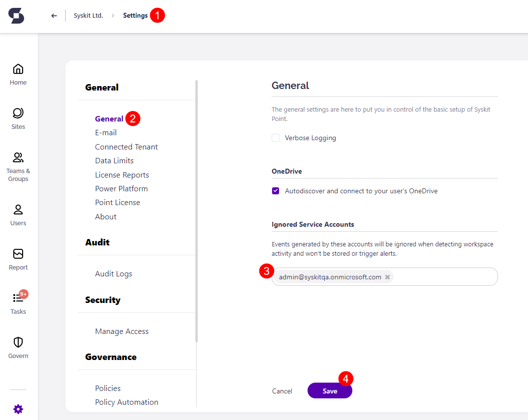
Task: Enable Verbose Logging
Action: pyautogui.click(x=276, y=138)
